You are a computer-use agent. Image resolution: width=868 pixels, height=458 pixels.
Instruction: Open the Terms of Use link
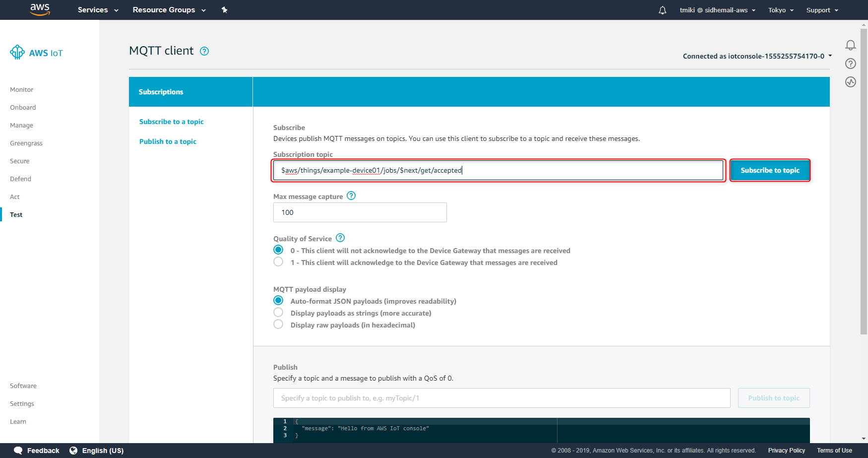coord(835,451)
